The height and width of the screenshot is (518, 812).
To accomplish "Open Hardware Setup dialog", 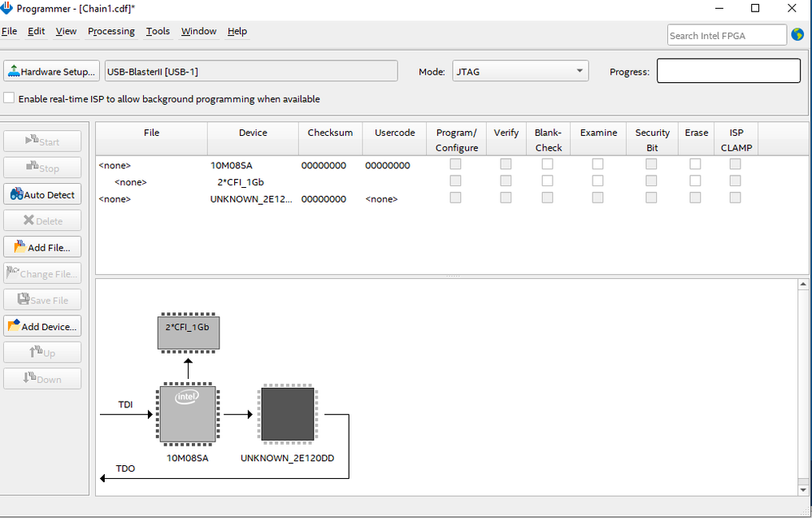I will click(51, 72).
